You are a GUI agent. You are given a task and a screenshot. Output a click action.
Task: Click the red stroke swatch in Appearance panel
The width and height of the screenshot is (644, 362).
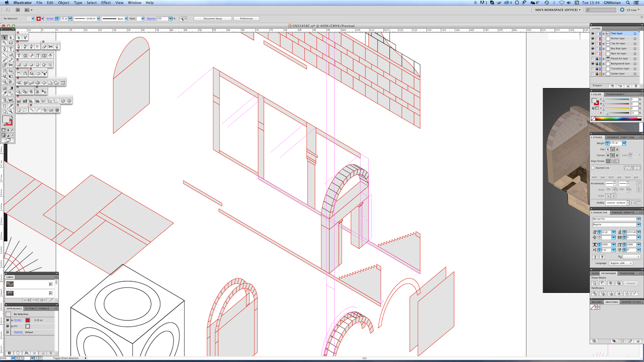click(x=28, y=320)
